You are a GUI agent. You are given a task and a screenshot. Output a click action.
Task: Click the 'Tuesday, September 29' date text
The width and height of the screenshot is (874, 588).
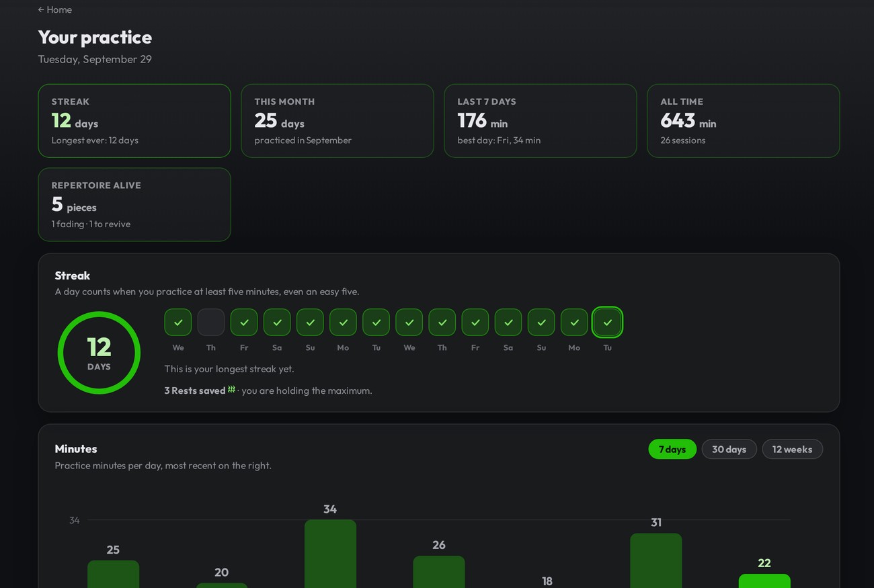click(x=95, y=59)
